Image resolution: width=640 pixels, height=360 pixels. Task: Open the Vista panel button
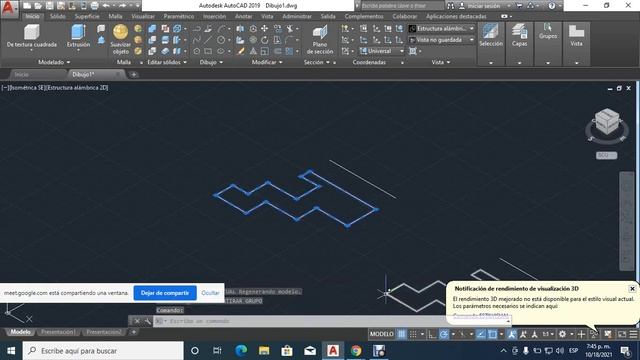point(576,44)
